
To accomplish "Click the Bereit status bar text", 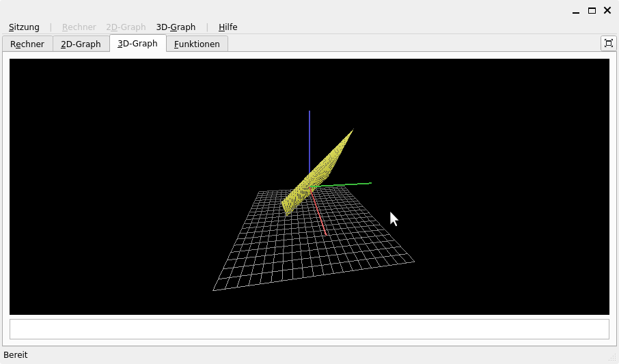I will [16, 355].
